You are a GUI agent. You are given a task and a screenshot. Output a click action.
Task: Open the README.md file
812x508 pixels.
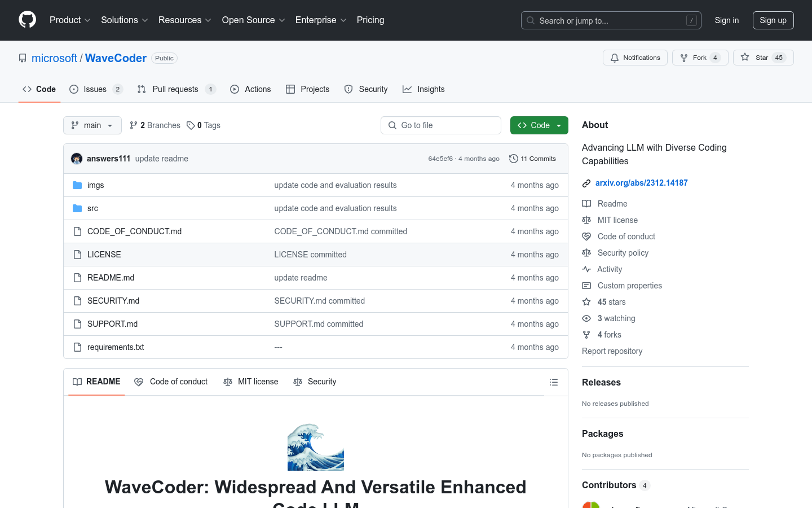111,278
